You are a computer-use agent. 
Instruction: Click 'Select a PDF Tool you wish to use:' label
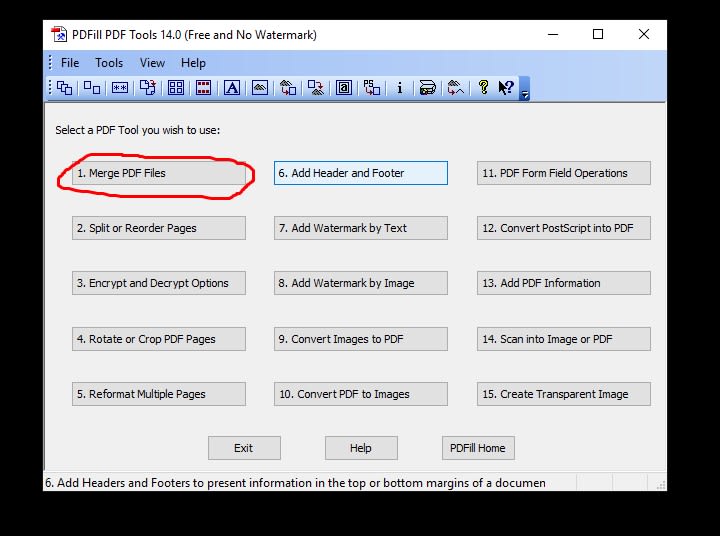point(138,130)
